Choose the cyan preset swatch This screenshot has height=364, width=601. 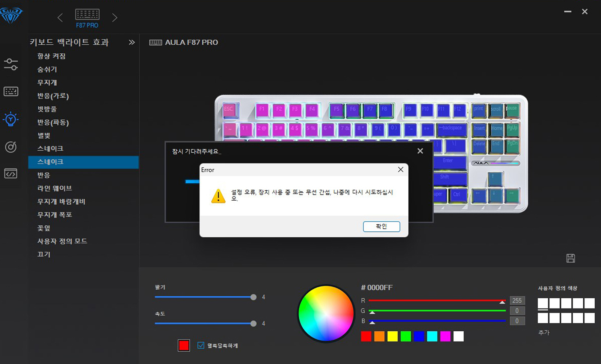pyautogui.click(x=432, y=336)
